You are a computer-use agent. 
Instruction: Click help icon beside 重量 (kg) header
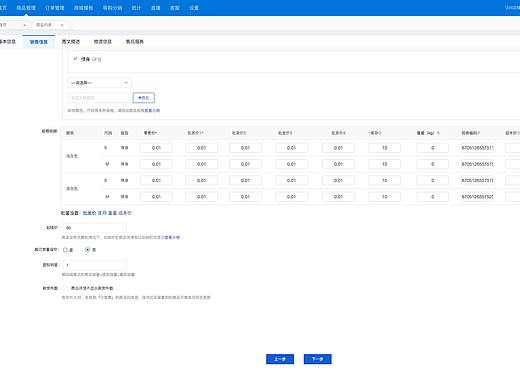pos(438,133)
